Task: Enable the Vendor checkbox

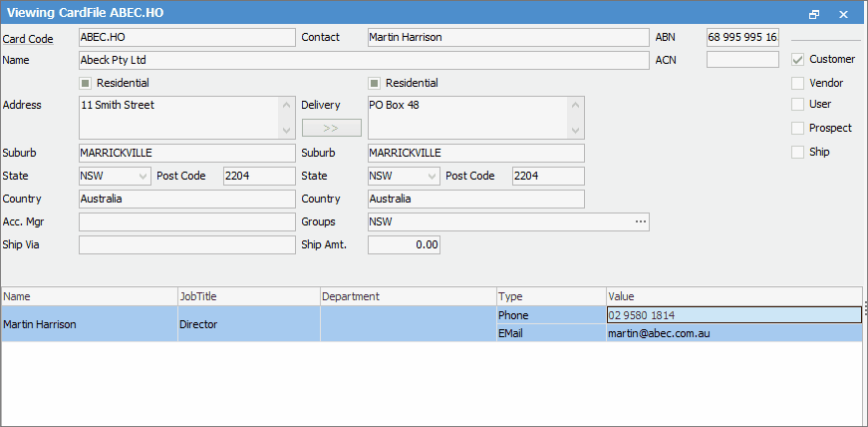Action: (797, 84)
